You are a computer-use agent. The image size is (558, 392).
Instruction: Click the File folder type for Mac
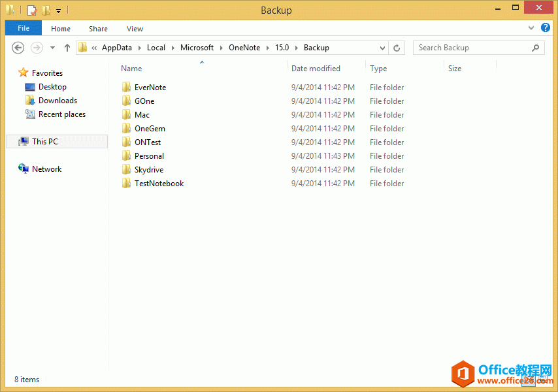(x=386, y=114)
